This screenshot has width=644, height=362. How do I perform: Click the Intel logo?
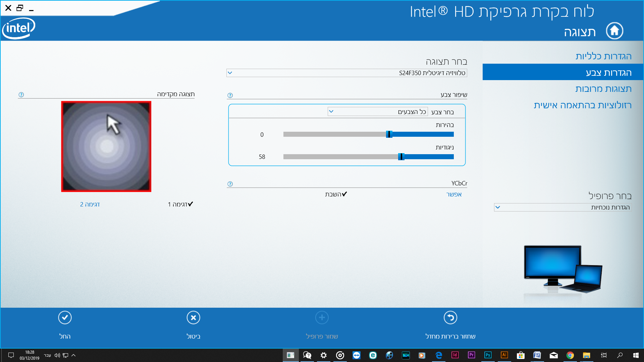pos(19,28)
